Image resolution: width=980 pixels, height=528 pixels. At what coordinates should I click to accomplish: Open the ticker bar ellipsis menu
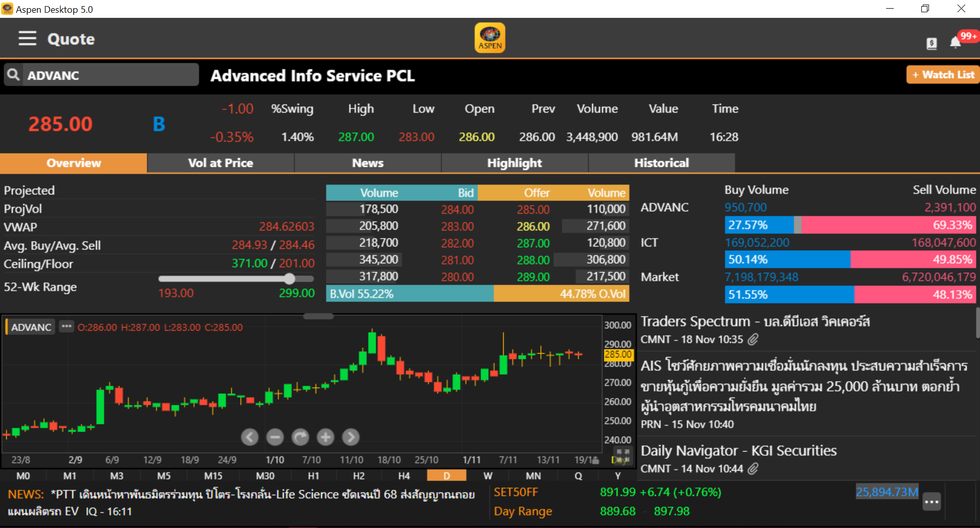932,502
